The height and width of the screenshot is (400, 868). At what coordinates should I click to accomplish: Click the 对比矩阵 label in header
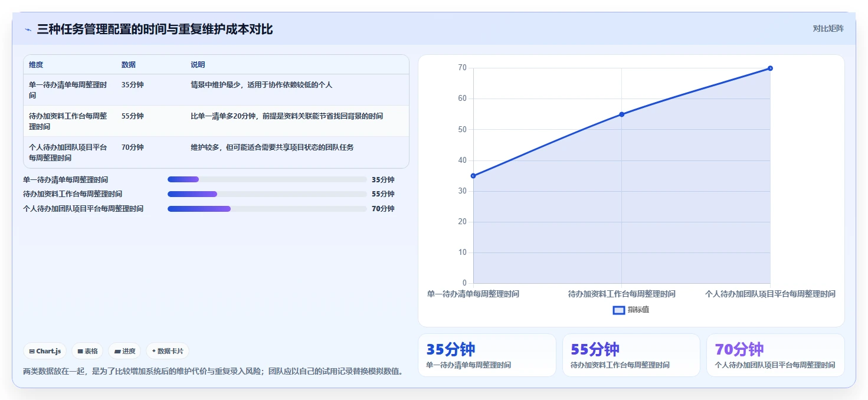(828, 28)
